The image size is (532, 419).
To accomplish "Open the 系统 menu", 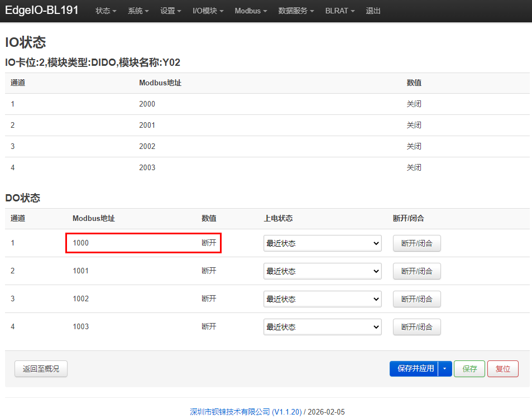I will 138,11.
